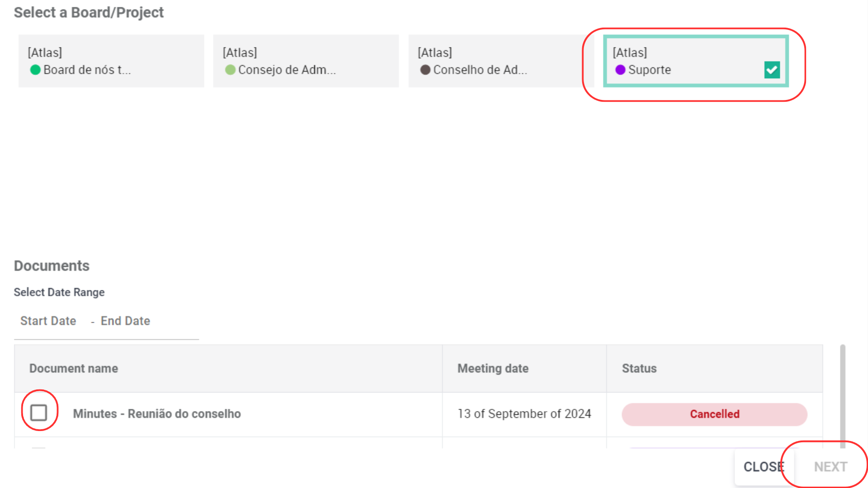The image size is (868, 488).
Task: Choose the "Consejo de Adm..." board card
Action: 306,61
